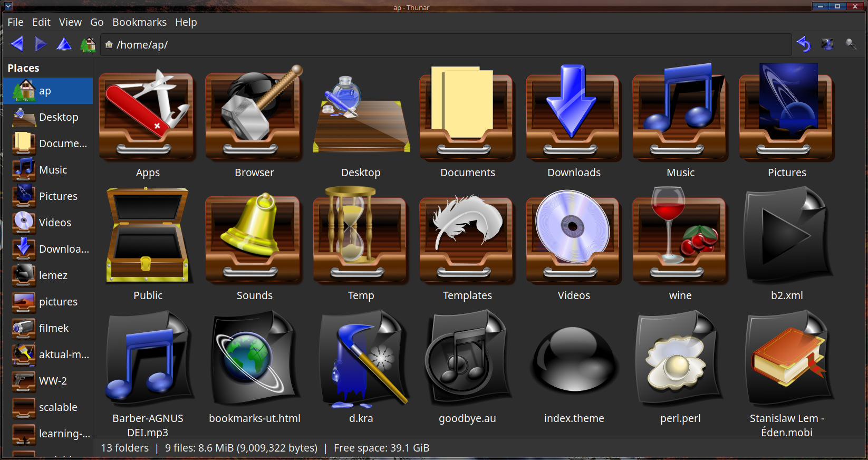Open Desktop from the Places sidebar

[x=48, y=117]
